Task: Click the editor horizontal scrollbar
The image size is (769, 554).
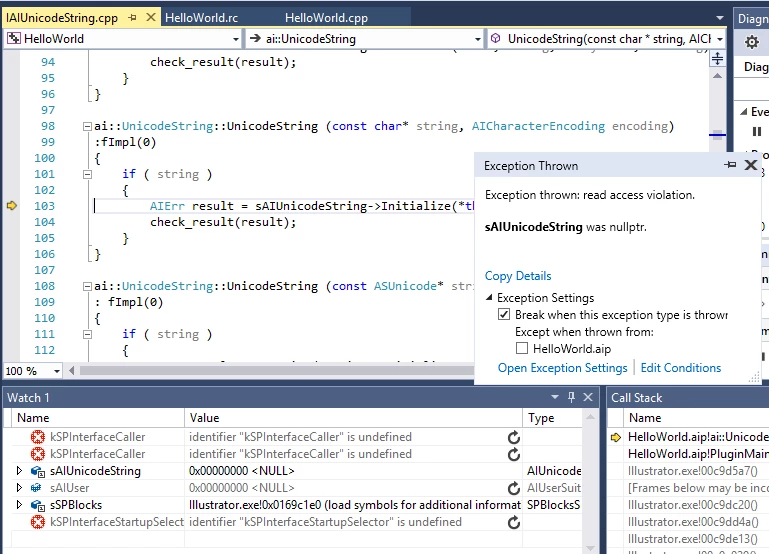Action: (277, 371)
